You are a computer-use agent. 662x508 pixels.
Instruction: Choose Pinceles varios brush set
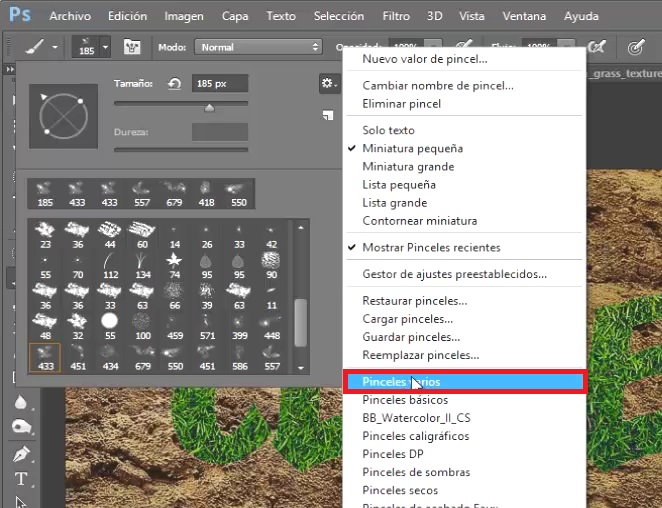coord(464,381)
